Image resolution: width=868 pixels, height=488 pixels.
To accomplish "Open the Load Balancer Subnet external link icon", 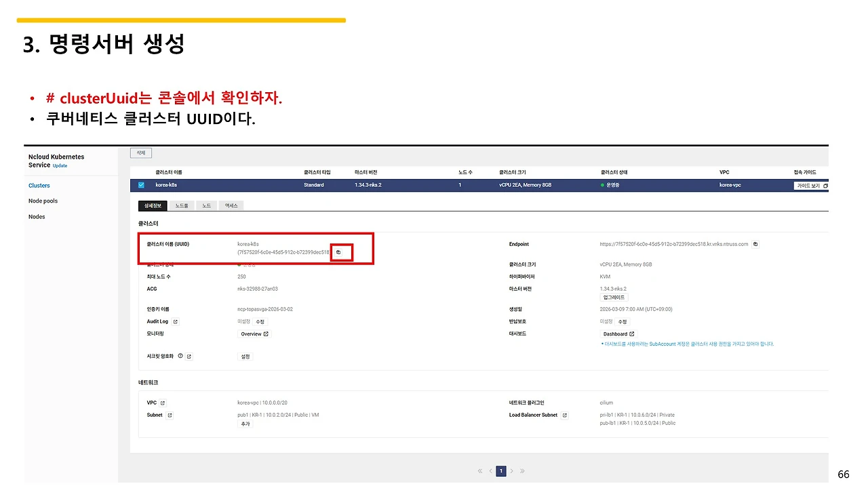I will click(565, 415).
